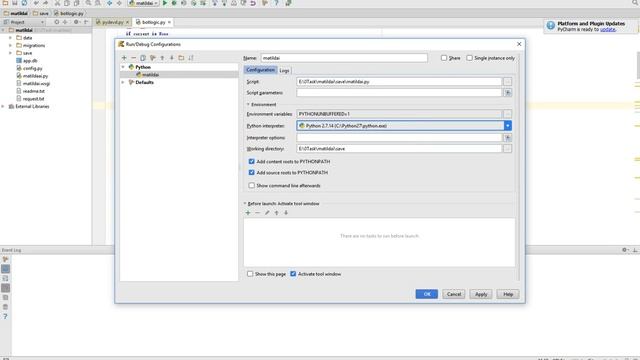Select the matildai configuration in the tree

coord(179,75)
